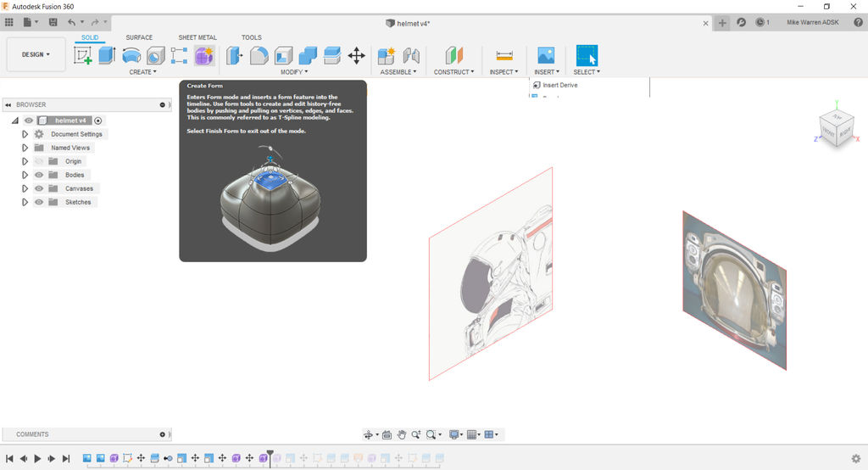
Task: Click the Offset Plane construct icon
Action: (x=454, y=55)
